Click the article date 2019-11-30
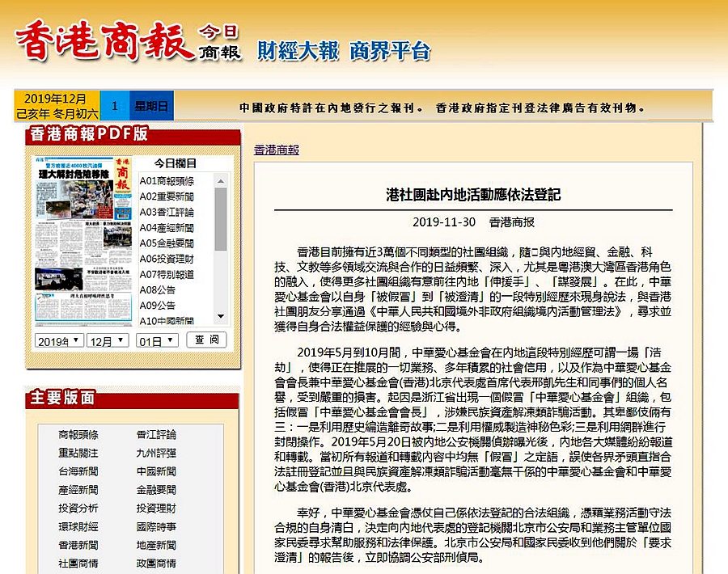Image resolution: width=728 pixels, height=574 pixels. pyautogui.click(x=444, y=222)
